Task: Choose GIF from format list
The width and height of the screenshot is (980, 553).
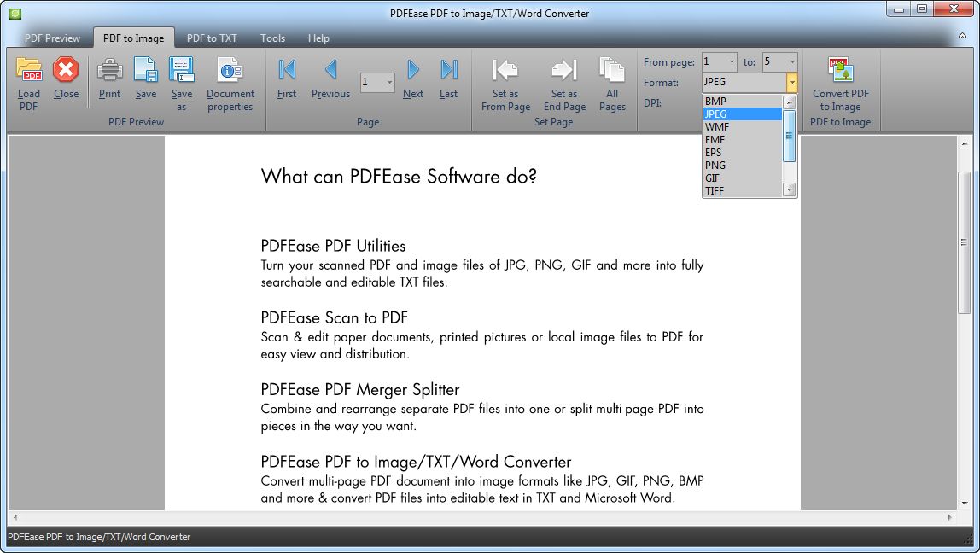Action: click(x=743, y=178)
